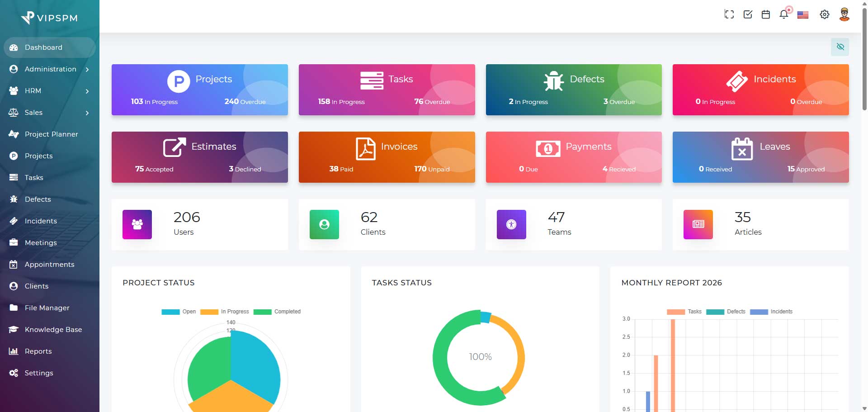Open 170 Unpaid invoices link

coord(432,169)
